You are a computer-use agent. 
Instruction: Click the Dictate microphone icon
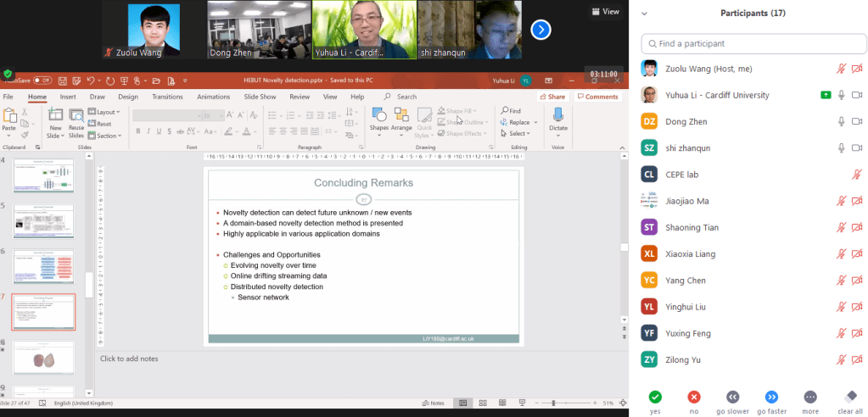tap(558, 115)
